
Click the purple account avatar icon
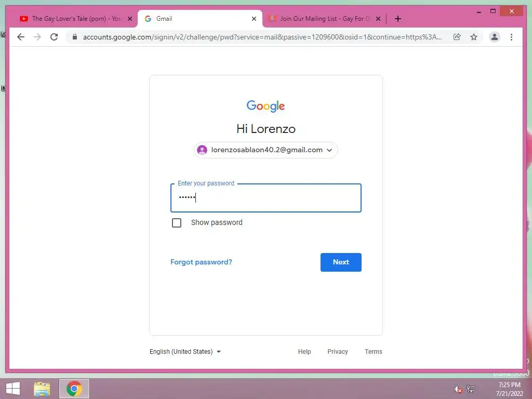pyautogui.click(x=202, y=150)
